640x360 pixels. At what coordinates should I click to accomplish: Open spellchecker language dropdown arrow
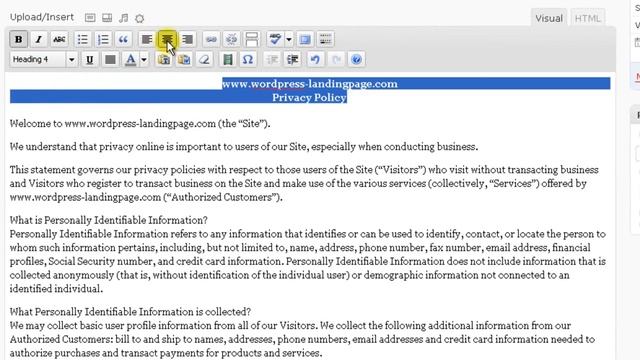(x=289, y=40)
